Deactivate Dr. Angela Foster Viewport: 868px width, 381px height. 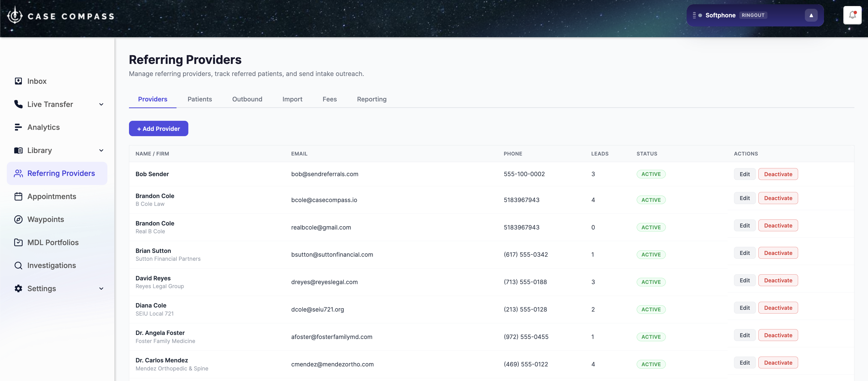778,335
